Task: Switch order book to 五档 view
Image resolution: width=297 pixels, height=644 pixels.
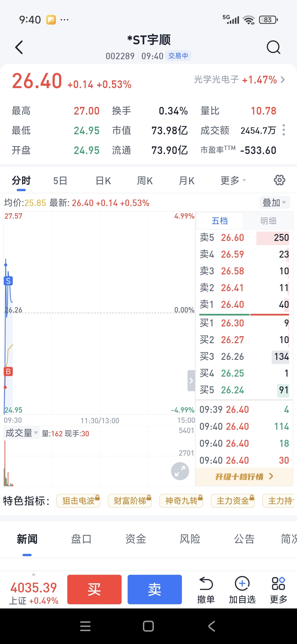Action: click(x=220, y=221)
